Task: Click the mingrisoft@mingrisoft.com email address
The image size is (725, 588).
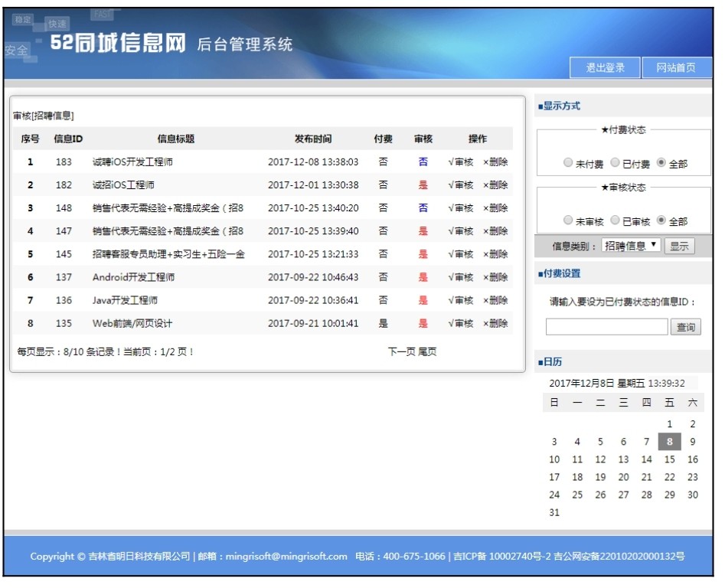Action: coord(286,556)
